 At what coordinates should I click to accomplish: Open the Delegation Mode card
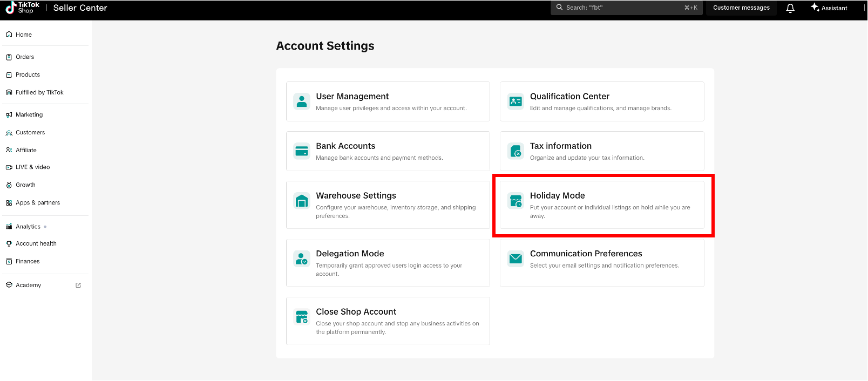pyautogui.click(x=388, y=263)
